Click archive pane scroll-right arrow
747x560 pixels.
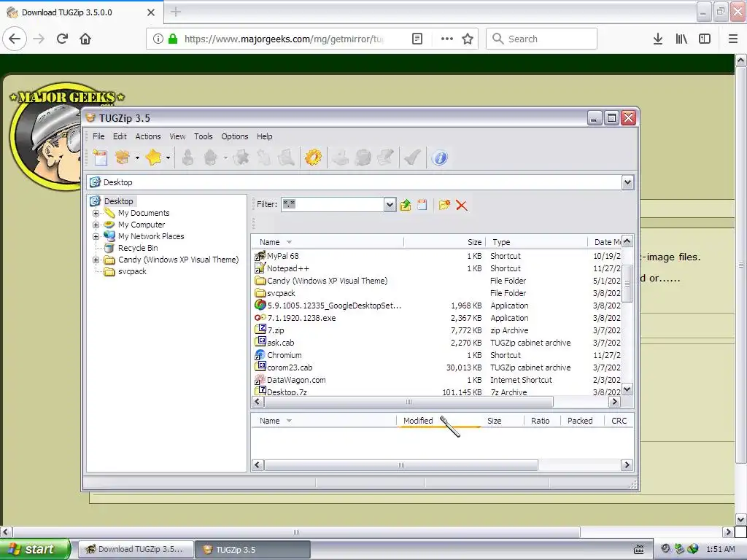(x=627, y=465)
